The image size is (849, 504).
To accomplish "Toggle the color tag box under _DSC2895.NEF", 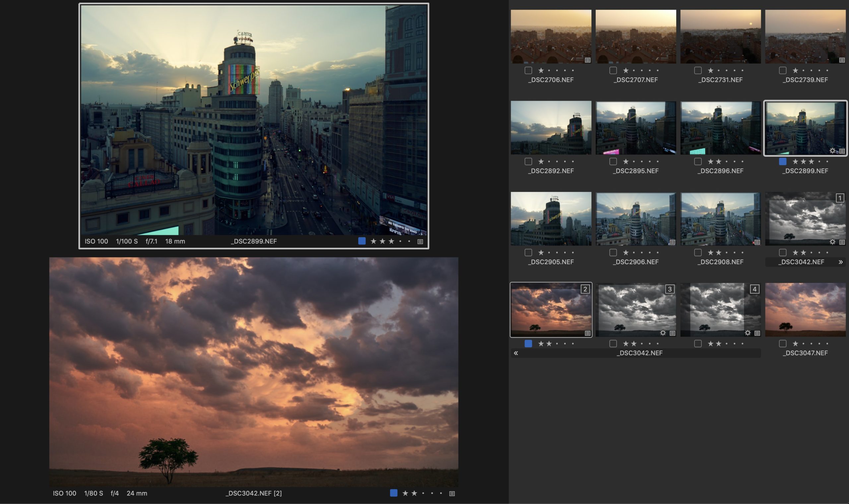I will [613, 161].
